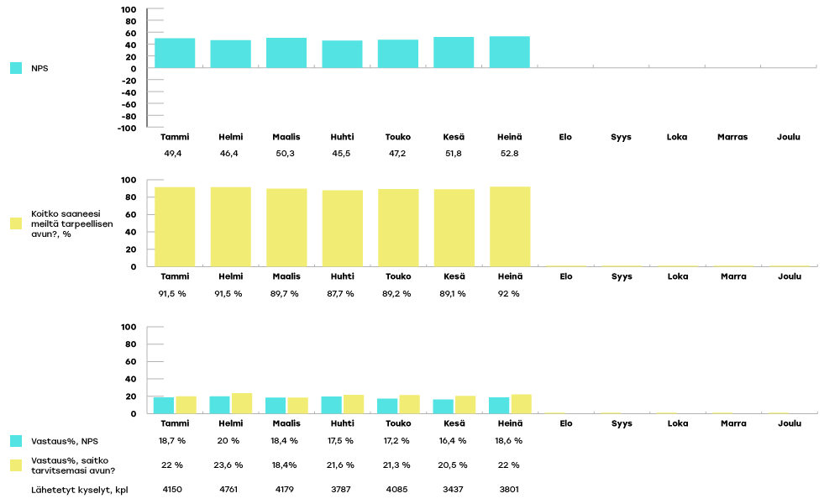
Task: Click the sent surveys count 4761
Action: click(230, 489)
